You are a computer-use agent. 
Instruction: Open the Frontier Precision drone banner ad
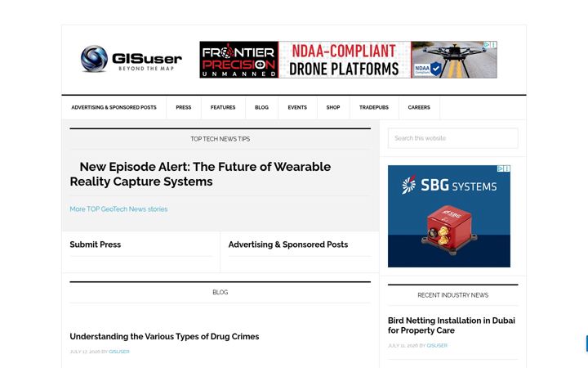[349, 60]
